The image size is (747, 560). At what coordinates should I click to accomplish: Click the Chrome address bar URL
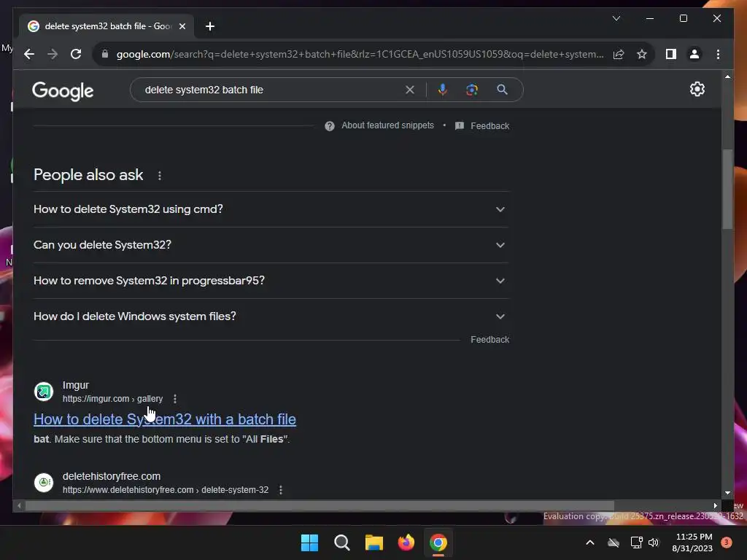click(x=360, y=54)
